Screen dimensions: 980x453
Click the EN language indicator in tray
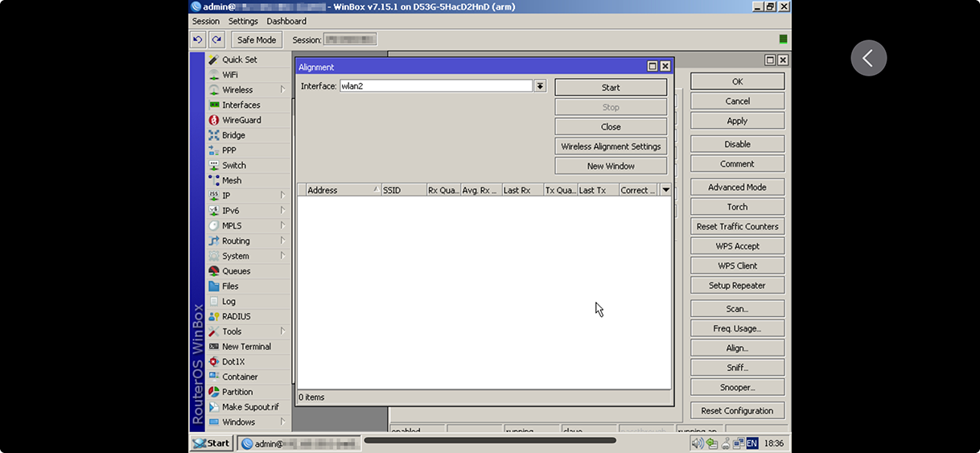(751, 443)
